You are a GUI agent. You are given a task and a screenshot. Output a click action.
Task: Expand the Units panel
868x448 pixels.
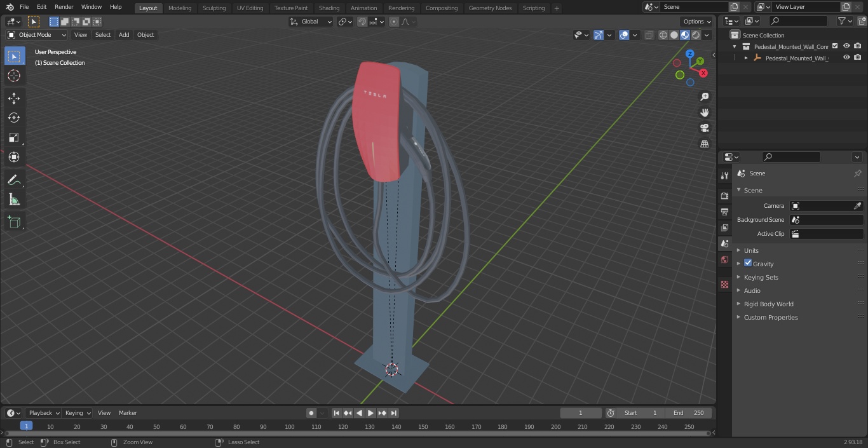click(x=751, y=250)
